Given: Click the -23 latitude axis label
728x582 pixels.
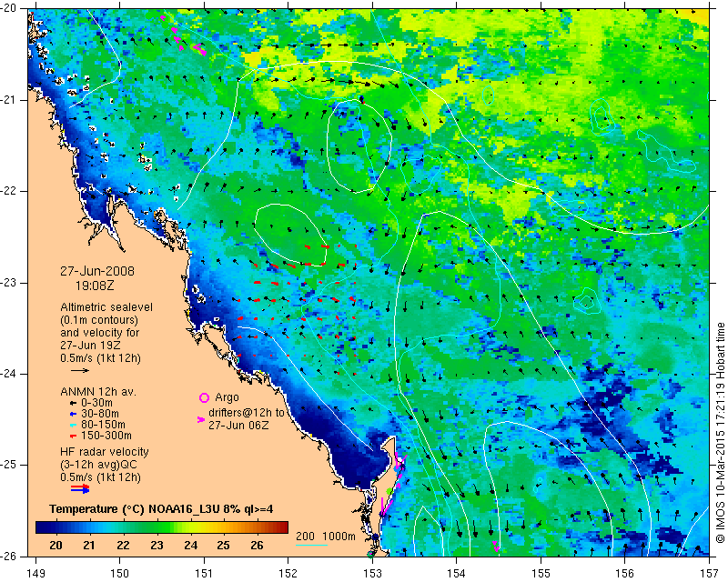Looking at the screenshot, I should (x=9, y=283).
